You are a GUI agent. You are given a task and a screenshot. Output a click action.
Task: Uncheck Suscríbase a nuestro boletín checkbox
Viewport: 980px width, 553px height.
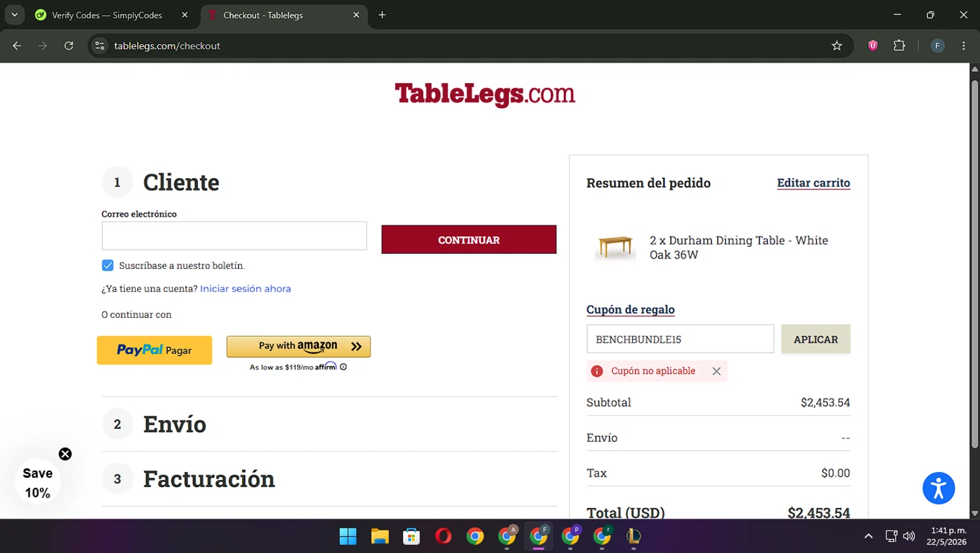[x=108, y=265]
